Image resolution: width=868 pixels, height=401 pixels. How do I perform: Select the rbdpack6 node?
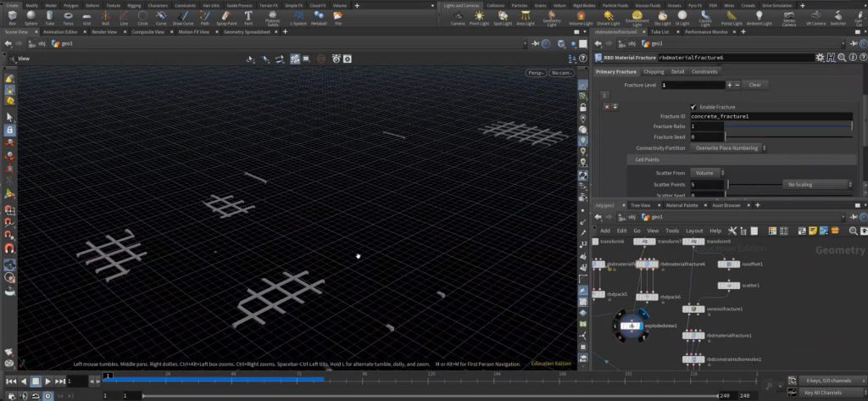(x=647, y=297)
